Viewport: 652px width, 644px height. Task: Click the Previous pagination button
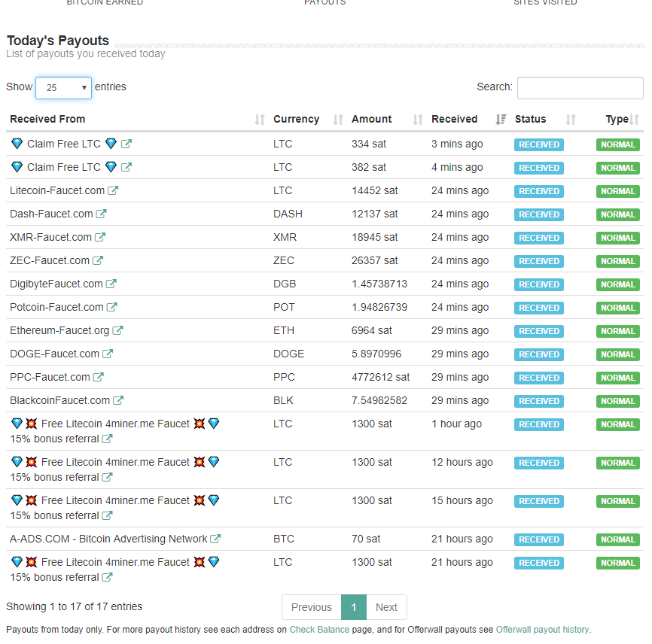[311, 607]
